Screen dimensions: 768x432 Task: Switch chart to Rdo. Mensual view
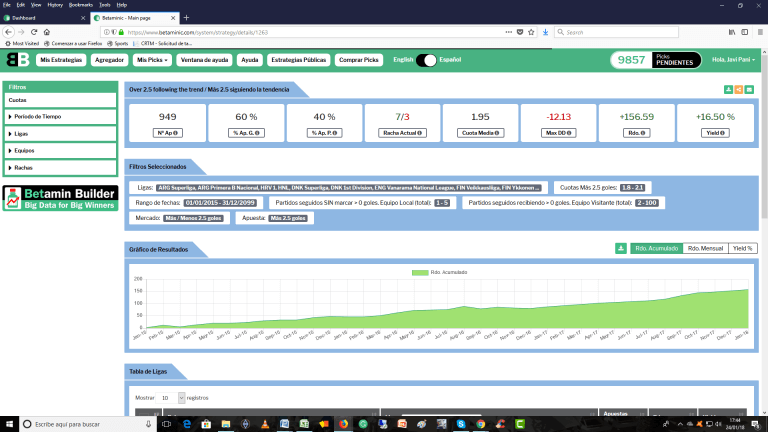point(704,248)
